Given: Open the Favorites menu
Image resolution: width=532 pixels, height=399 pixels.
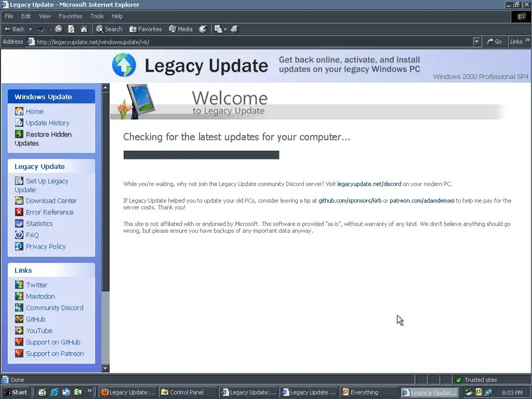Looking at the screenshot, I should [70, 16].
